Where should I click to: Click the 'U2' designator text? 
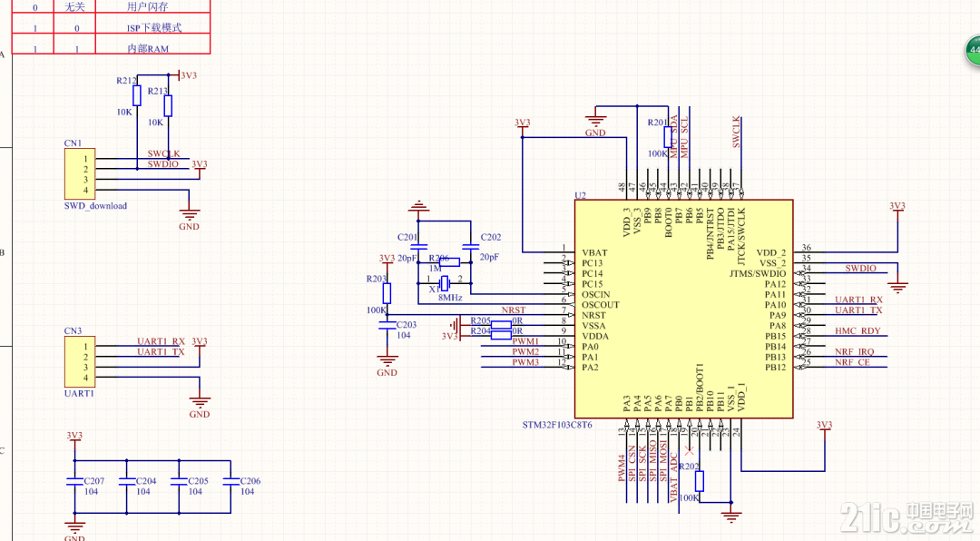click(x=580, y=195)
